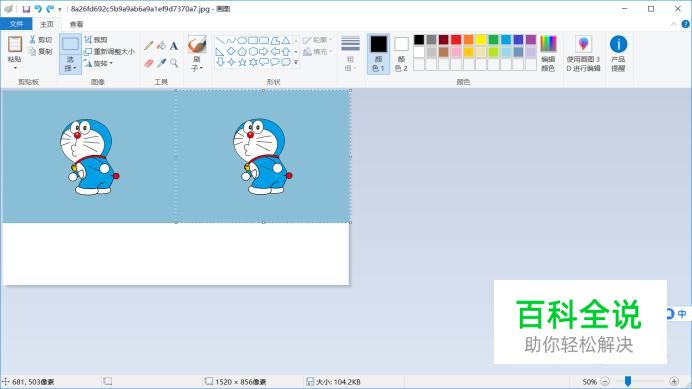Pick the purple color swatch

coord(531,40)
